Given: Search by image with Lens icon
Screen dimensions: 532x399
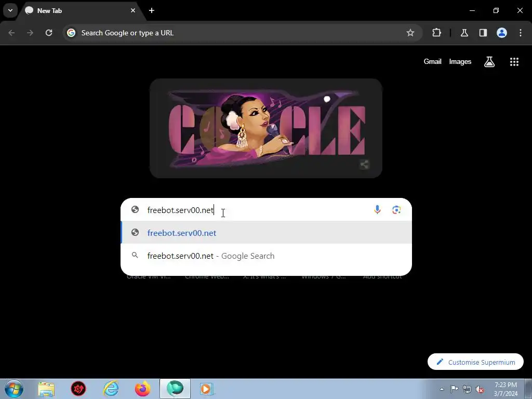Looking at the screenshot, I should click(396, 210).
